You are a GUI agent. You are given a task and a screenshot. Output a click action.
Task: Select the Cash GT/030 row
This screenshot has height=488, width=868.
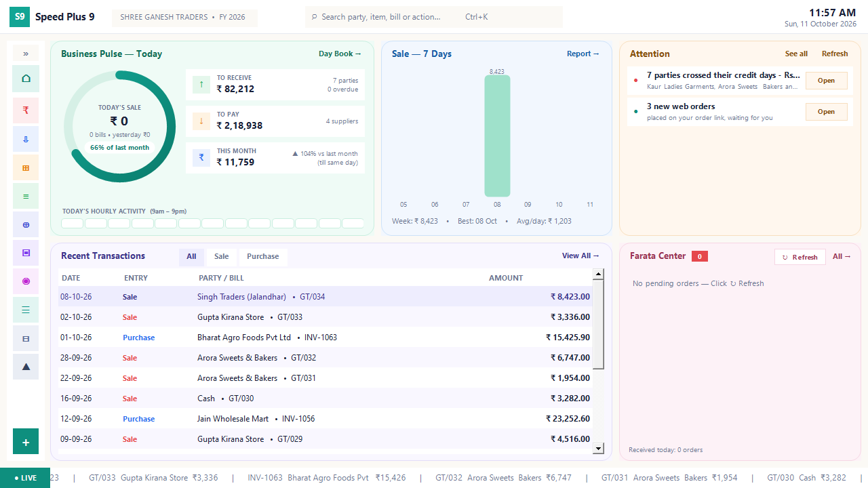click(325, 399)
